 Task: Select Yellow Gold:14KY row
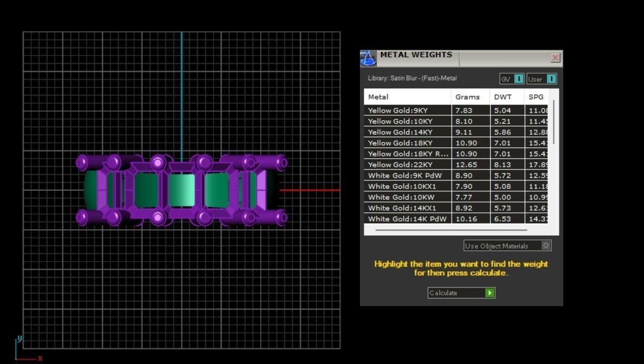[x=456, y=132]
